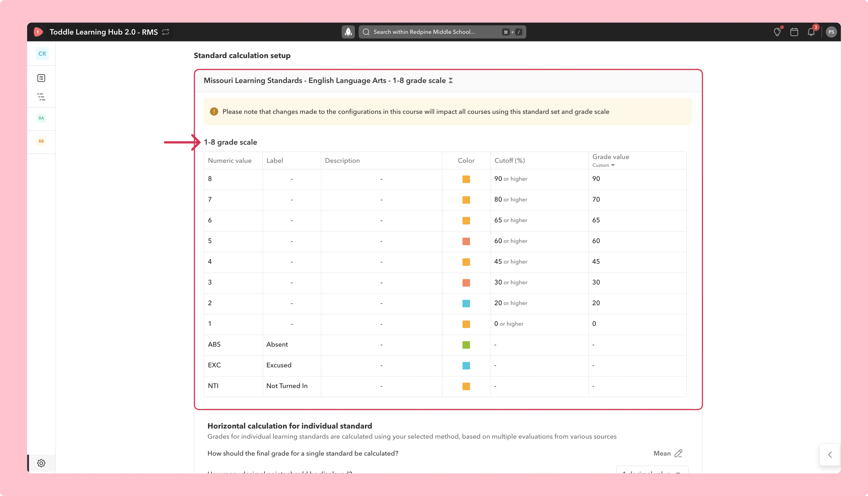Click Horizontal calculation for individual standard heading
Viewport: 868px width, 496px height.
[290, 426]
